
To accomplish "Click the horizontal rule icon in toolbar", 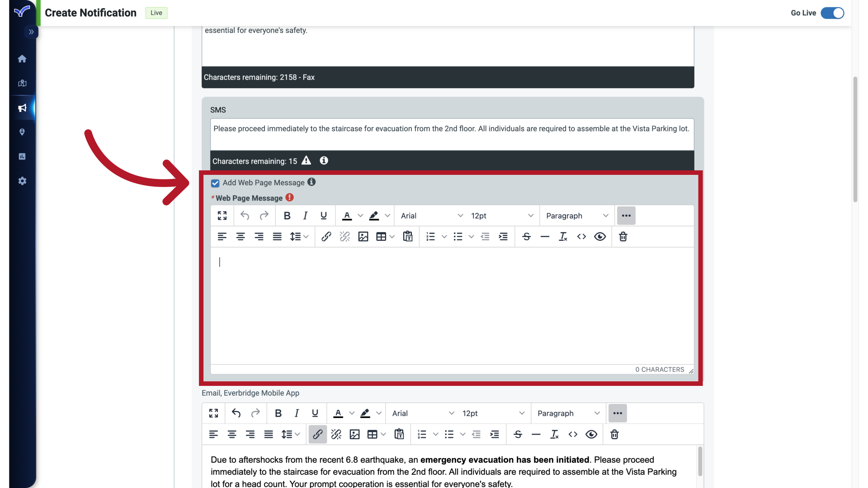I will point(544,237).
